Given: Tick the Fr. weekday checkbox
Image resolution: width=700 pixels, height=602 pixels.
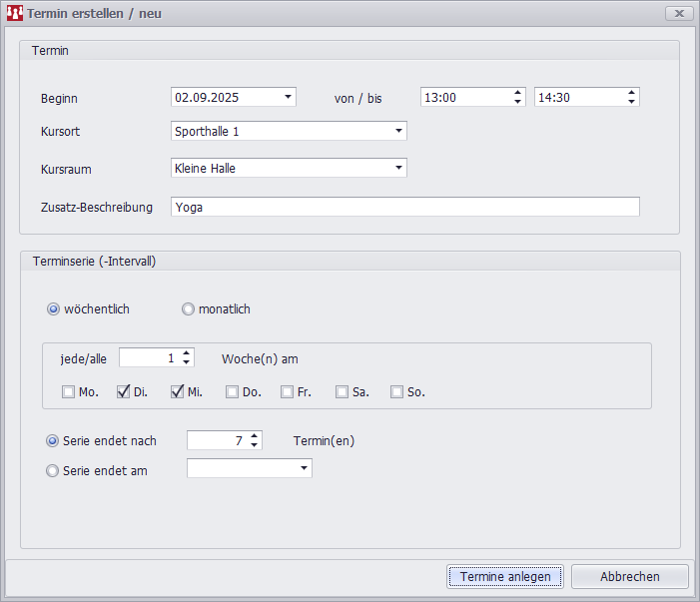Looking at the screenshot, I should 288,392.
